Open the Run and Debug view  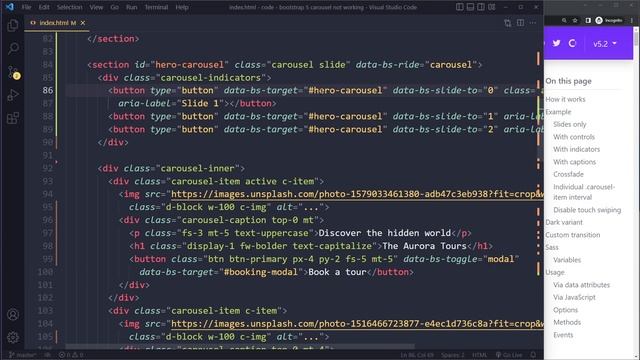(13, 95)
